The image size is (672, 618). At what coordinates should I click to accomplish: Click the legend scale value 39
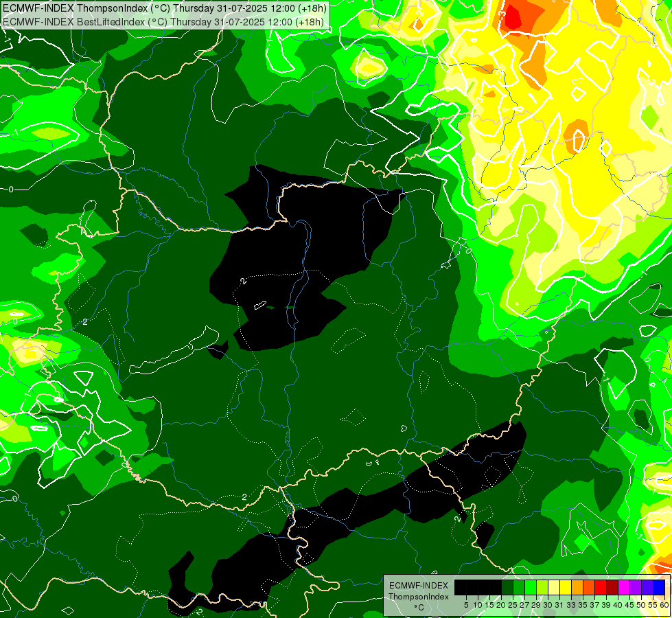point(606,605)
